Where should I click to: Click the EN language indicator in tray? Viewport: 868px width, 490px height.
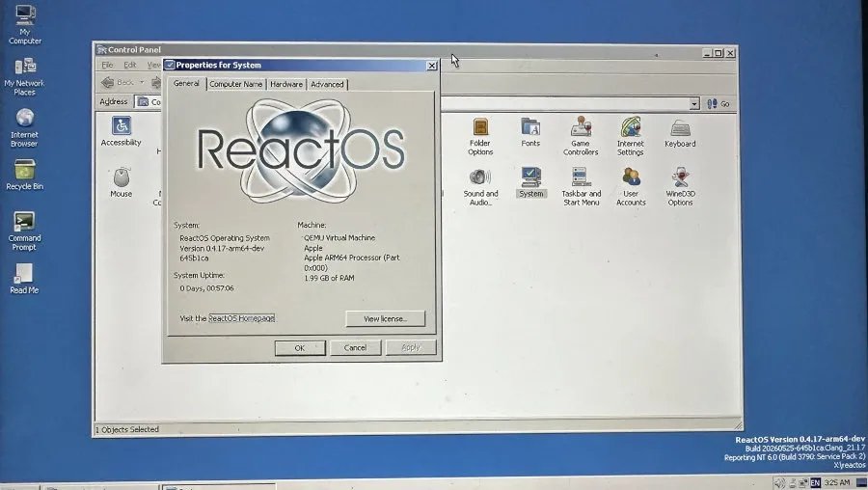pyautogui.click(x=815, y=483)
